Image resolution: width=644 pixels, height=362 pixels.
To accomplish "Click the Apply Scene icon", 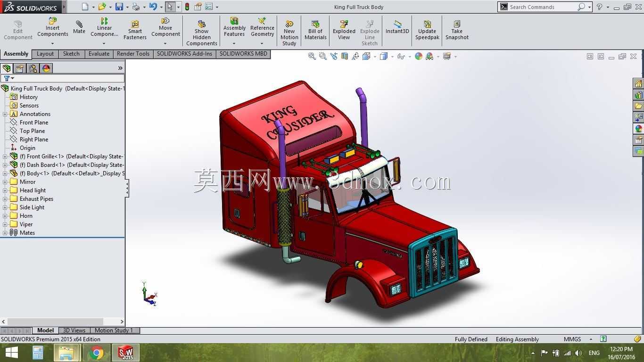I will [429, 56].
